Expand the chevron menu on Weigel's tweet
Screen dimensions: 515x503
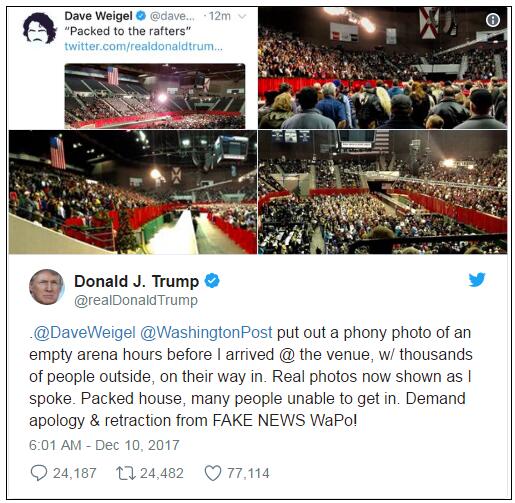[243, 16]
